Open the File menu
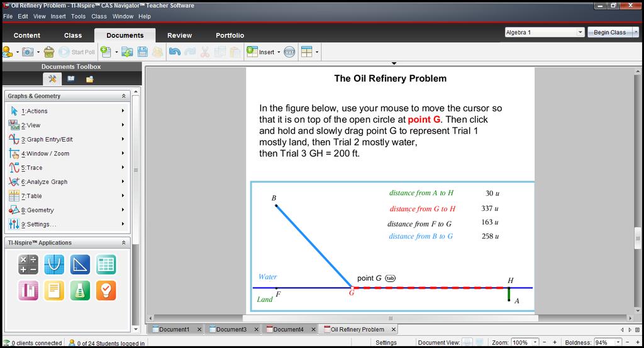This screenshot has height=348, width=644. 8,16
